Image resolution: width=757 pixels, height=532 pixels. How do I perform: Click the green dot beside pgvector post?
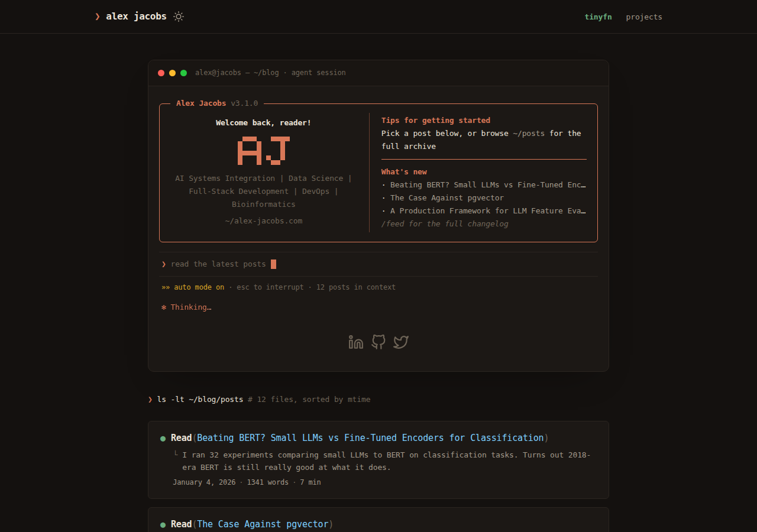tap(163, 525)
